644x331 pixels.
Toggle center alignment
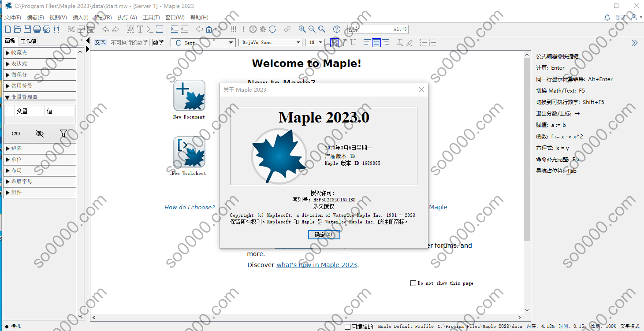(x=376, y=42)
